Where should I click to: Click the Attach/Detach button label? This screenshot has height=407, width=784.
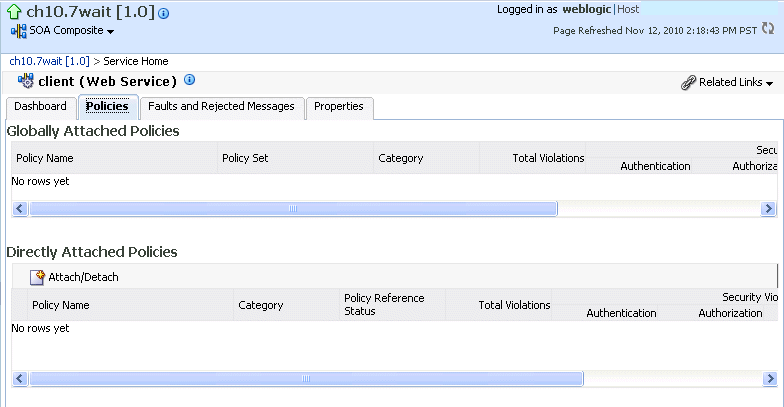[x=84, y=277]
